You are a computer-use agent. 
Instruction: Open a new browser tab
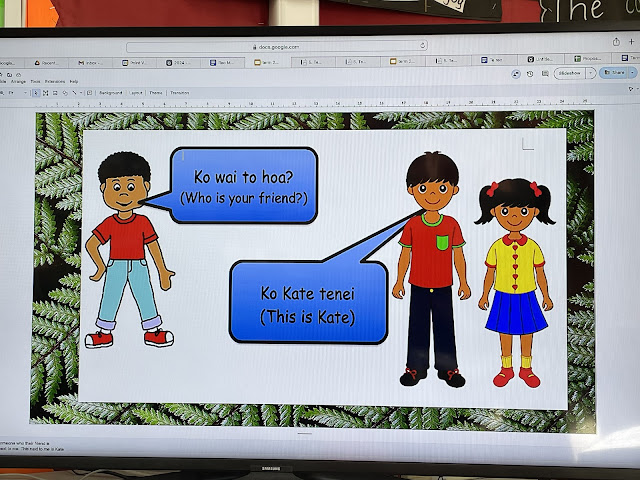[631, 42]
